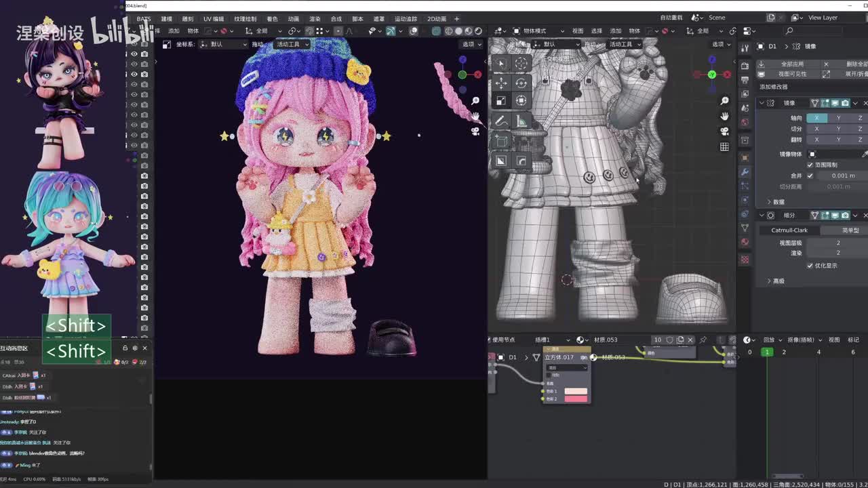Toggle 镜像 modifier viewport display monitor icon

pos(835,103)
